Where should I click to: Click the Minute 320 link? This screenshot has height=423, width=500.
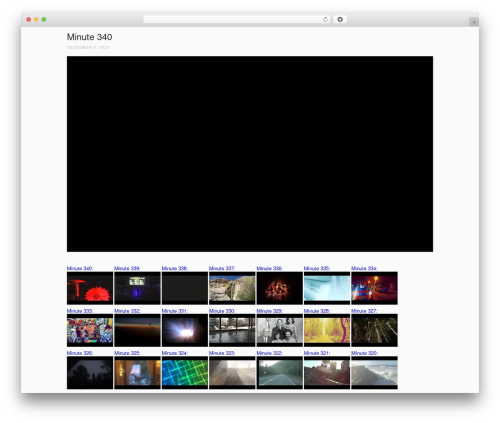(x=364, y=353)
